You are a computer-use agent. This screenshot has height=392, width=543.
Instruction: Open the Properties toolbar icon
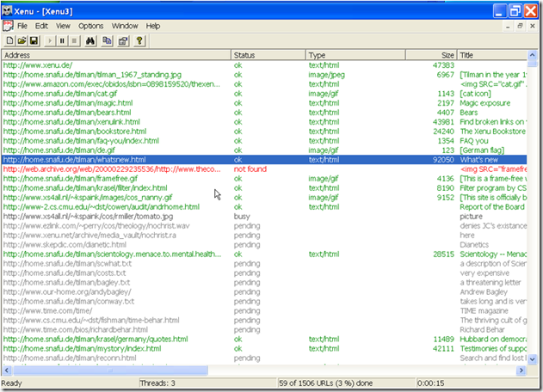click(123, 40)
